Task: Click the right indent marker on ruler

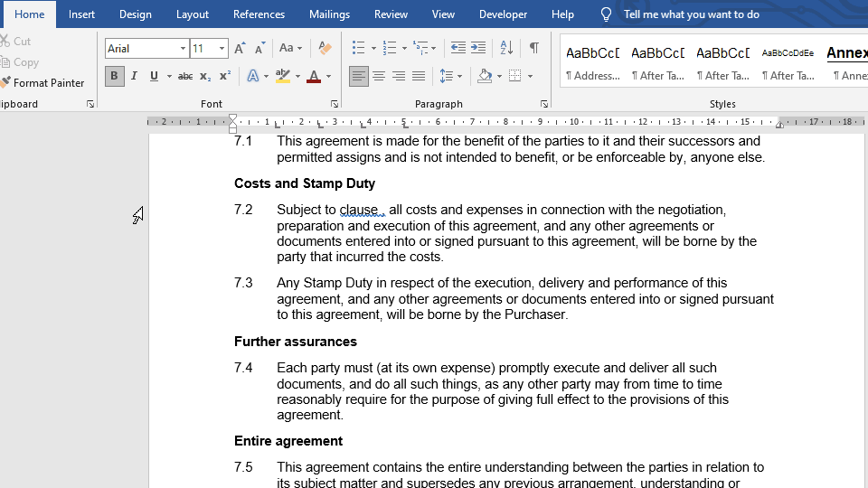Action: 779,125
